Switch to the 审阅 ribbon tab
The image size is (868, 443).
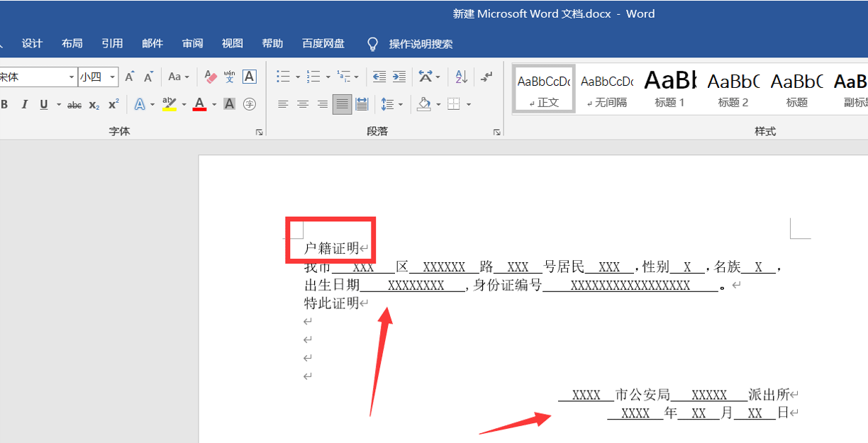192,43
